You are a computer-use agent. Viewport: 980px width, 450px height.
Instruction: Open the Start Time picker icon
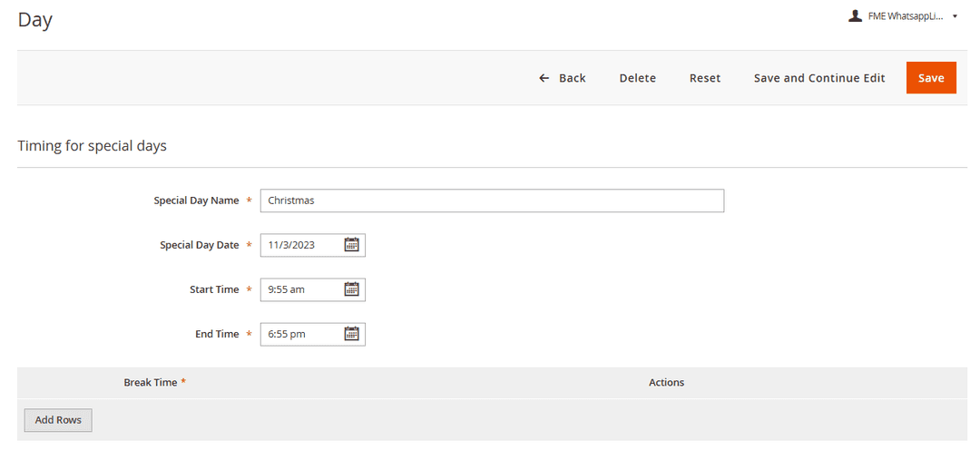point(352,289)
